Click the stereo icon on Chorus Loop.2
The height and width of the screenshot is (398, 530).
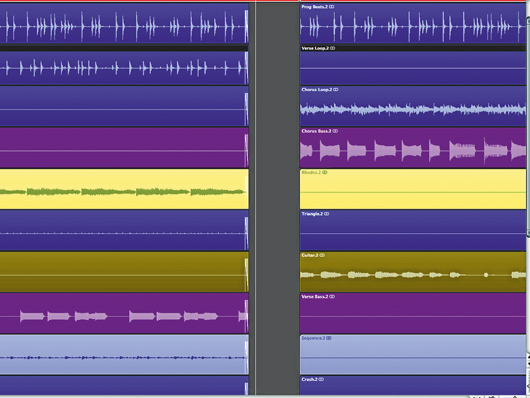tap(336, 90)
